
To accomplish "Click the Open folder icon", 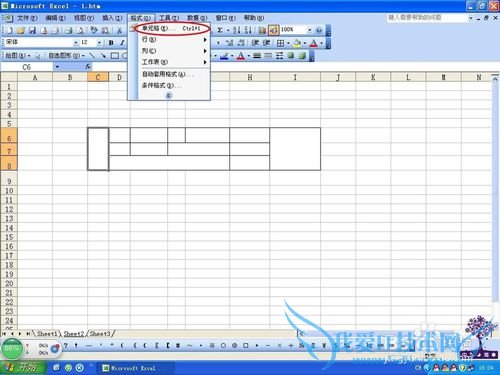I will click(x=21, y=30).
